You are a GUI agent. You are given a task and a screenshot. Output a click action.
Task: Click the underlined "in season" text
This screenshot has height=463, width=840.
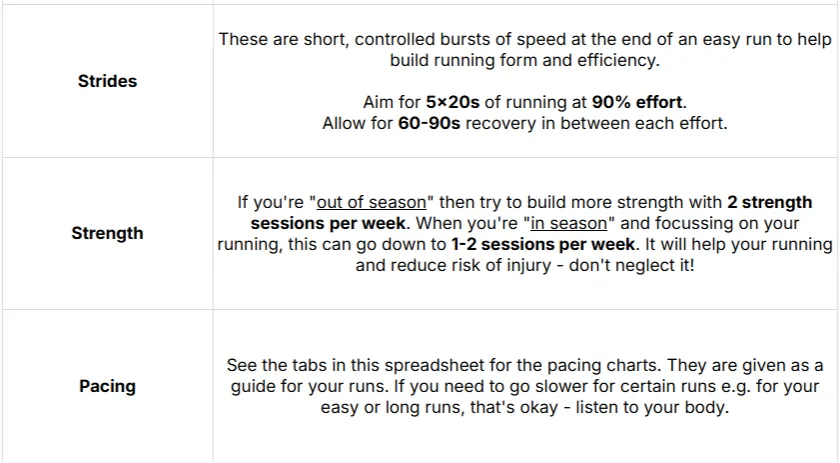[x=568, y=223]
